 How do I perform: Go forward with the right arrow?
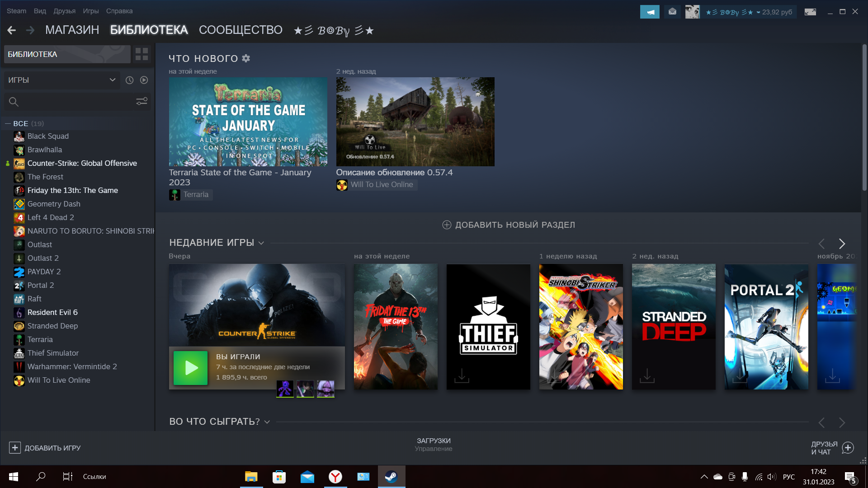click(30, 30)
